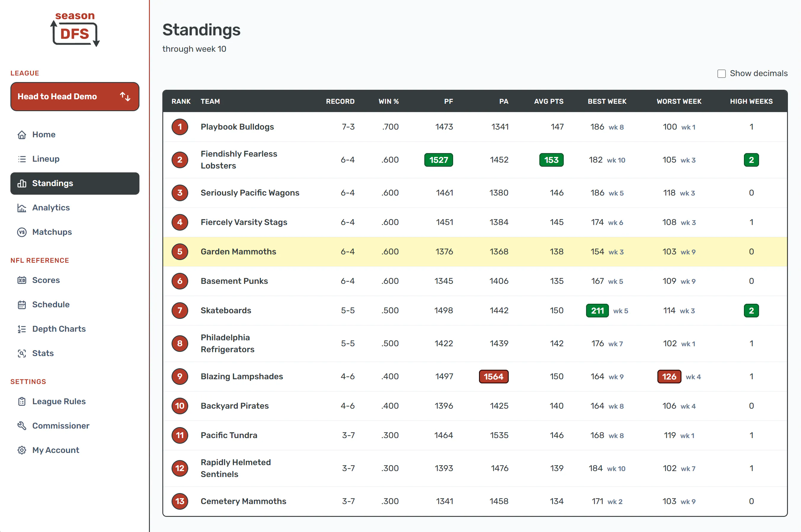Click rank 9 badge for Blazing Lampshades
Viewport: 801px width, 532px height.
pyautogui.click(x=180, y=377)
